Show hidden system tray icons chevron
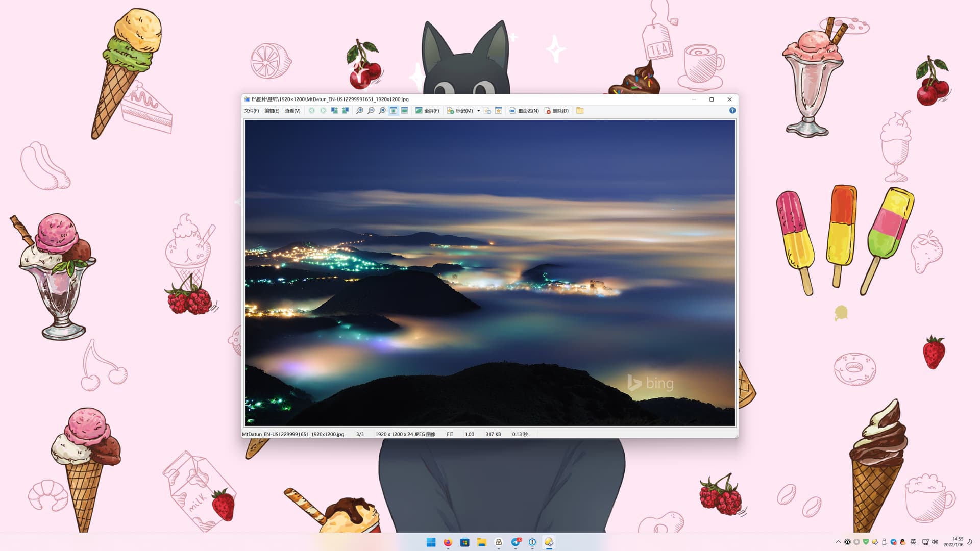Viewport: 980px width, 551px height. [x=838, y=542]
